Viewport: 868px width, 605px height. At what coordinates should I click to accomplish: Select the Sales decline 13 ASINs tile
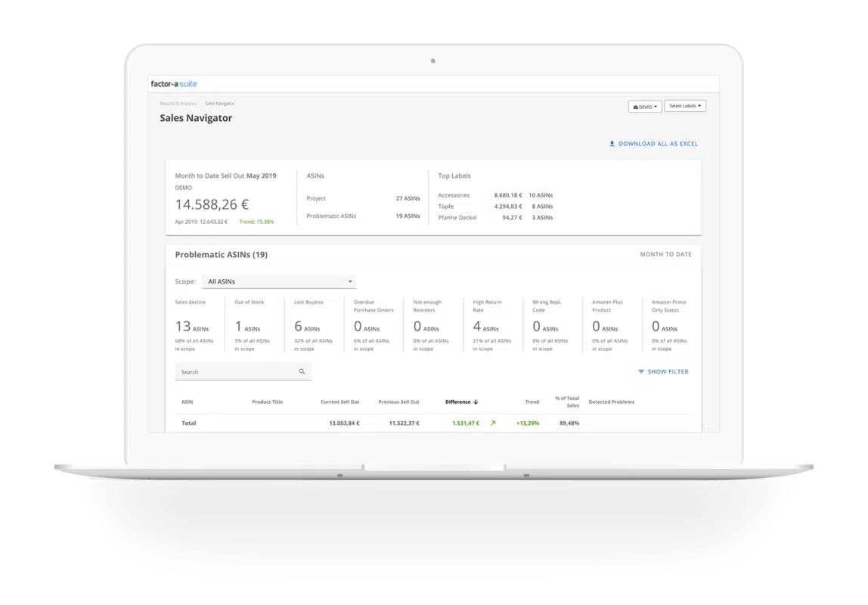194,324
